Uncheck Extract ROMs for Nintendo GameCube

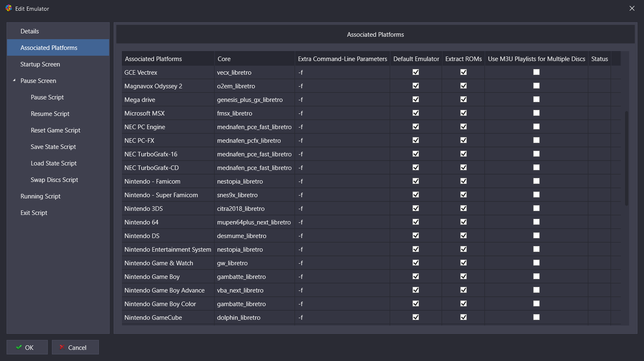click(464, 317)
